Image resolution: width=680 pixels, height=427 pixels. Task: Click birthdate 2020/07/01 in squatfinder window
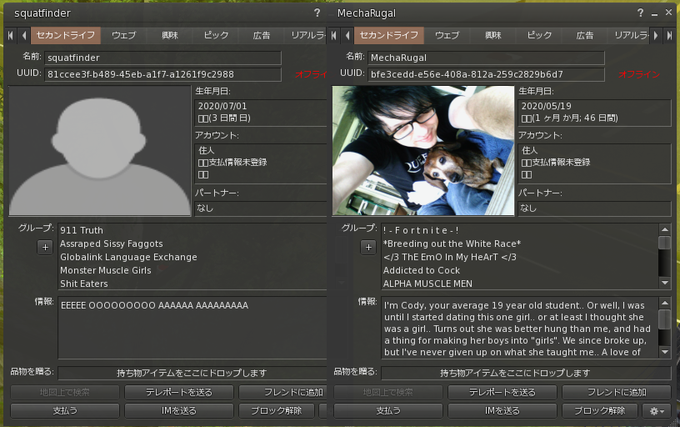[x=222, y=106]
